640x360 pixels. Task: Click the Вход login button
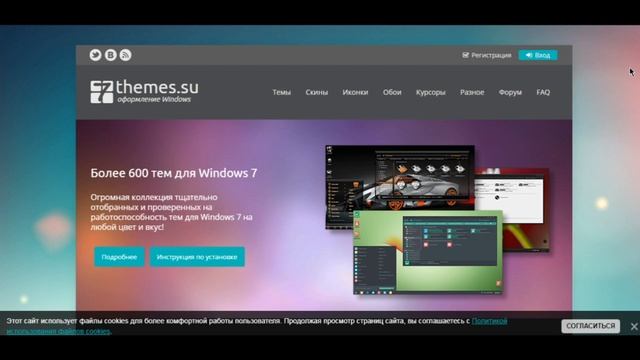click(x=538, y=55)
